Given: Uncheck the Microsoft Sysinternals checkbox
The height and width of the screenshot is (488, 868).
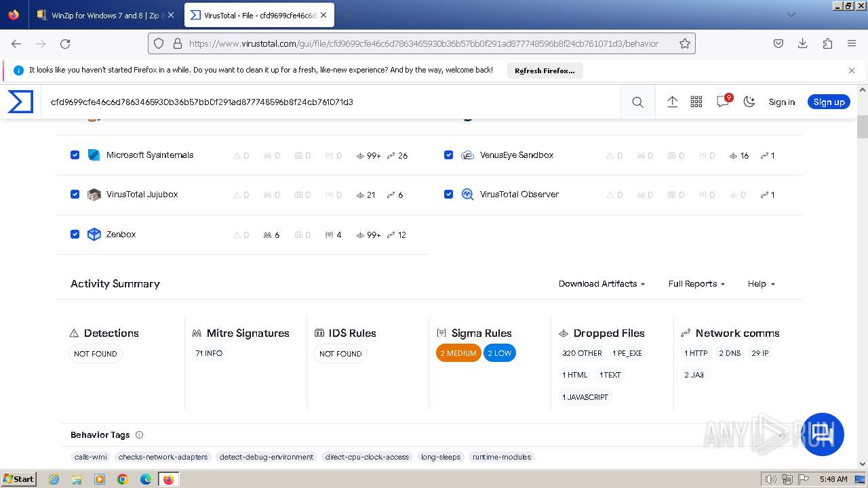Looking at the screenshot, I should (75, 155).
